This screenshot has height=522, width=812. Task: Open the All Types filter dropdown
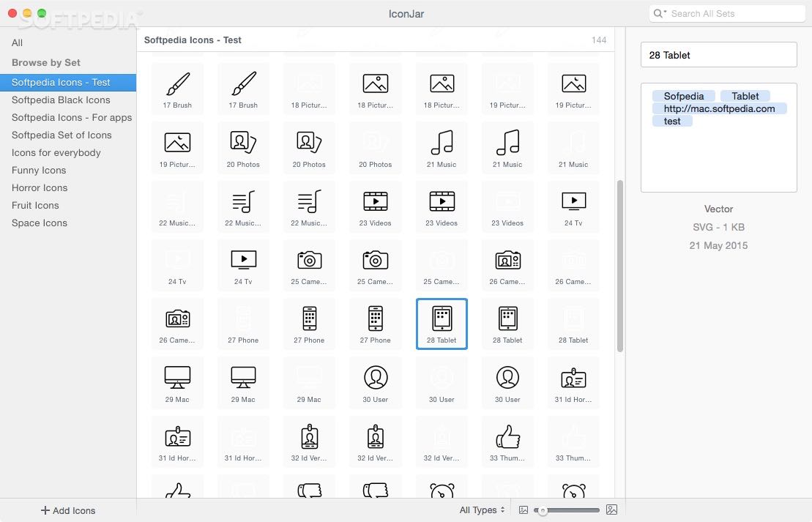pyautogui.click(x=480, y=510)
